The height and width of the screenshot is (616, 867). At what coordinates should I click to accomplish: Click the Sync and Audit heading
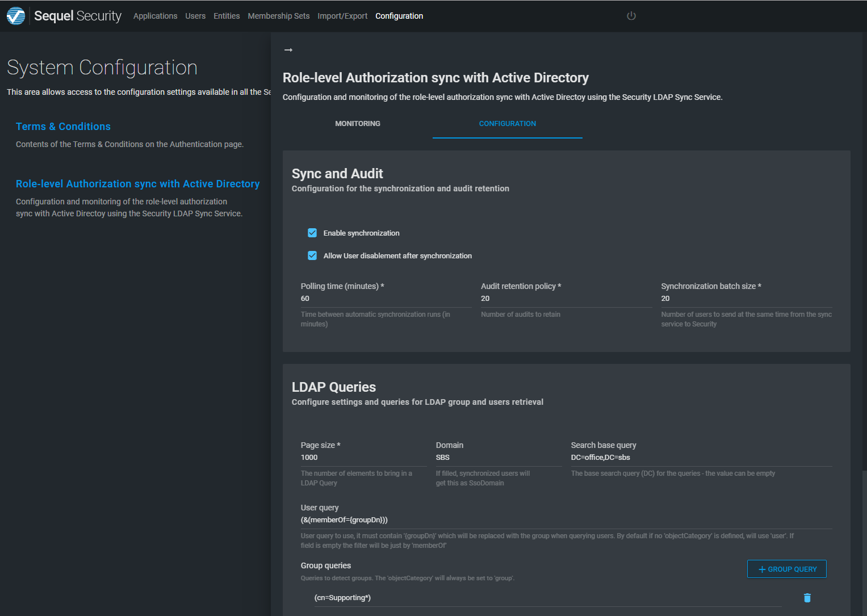337,174
